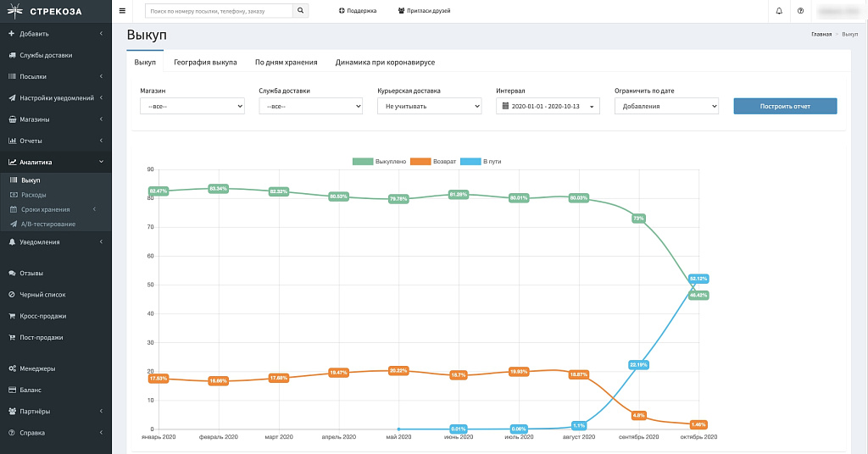Open Баланс in sidebar
Image resolution: width=868 pixels, height=454 pixels.
(31, 390)
